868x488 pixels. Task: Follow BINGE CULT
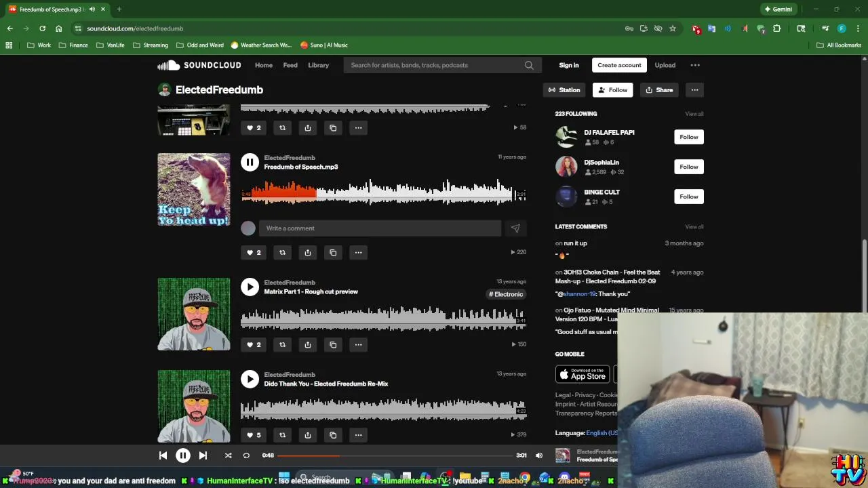click(689, 197)
